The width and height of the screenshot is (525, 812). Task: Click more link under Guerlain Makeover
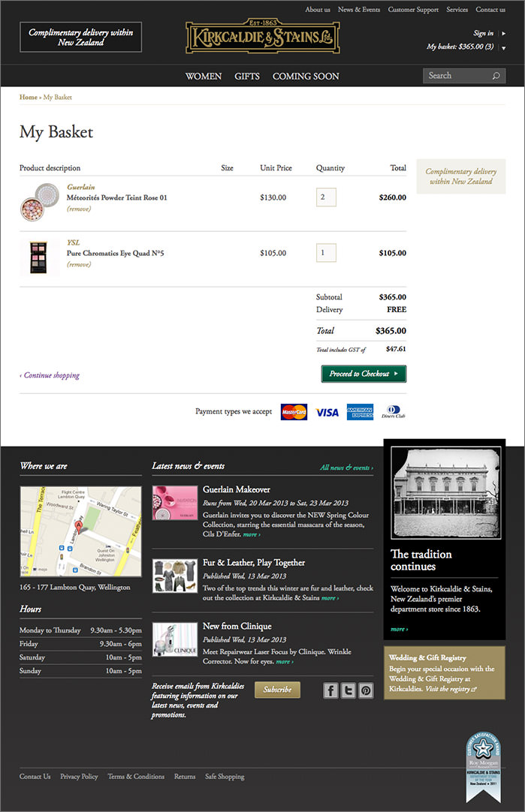252,534
